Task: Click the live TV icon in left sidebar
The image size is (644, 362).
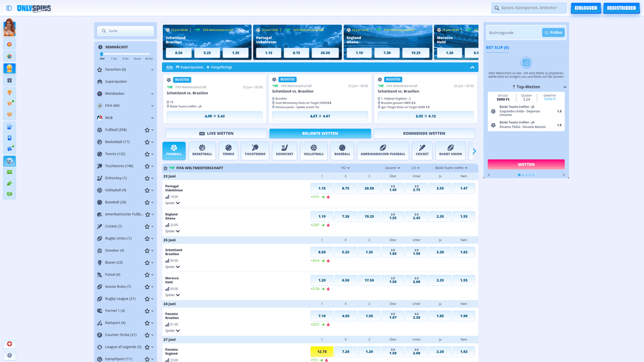Action: 9,172
